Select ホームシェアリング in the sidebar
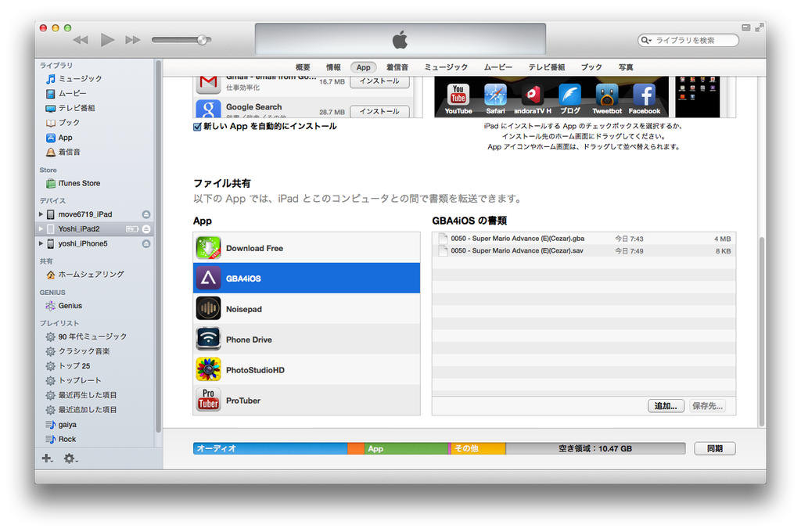Viewport: 801px width, 532px height. [x=84, y=275]
